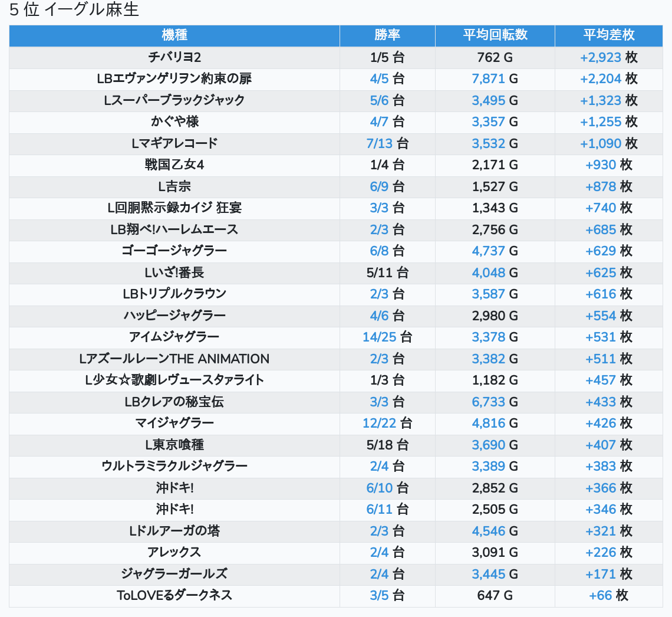Click the ゴーゴージャグラー name cell

174,251
